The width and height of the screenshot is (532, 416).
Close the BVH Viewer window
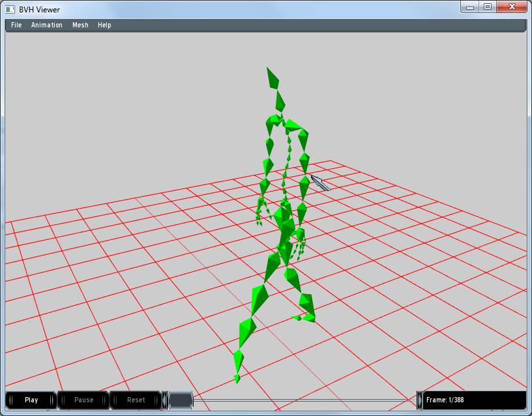click(x=512, y=7)
